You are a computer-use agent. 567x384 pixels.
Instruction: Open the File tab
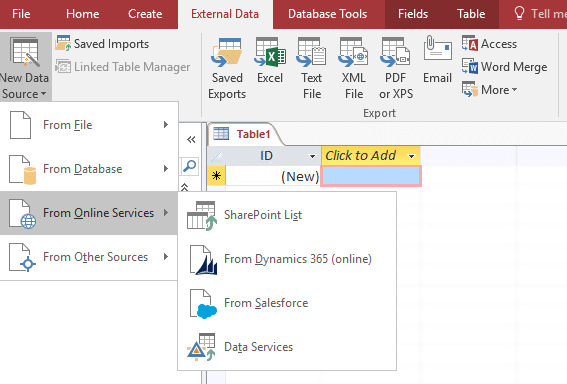21,14
